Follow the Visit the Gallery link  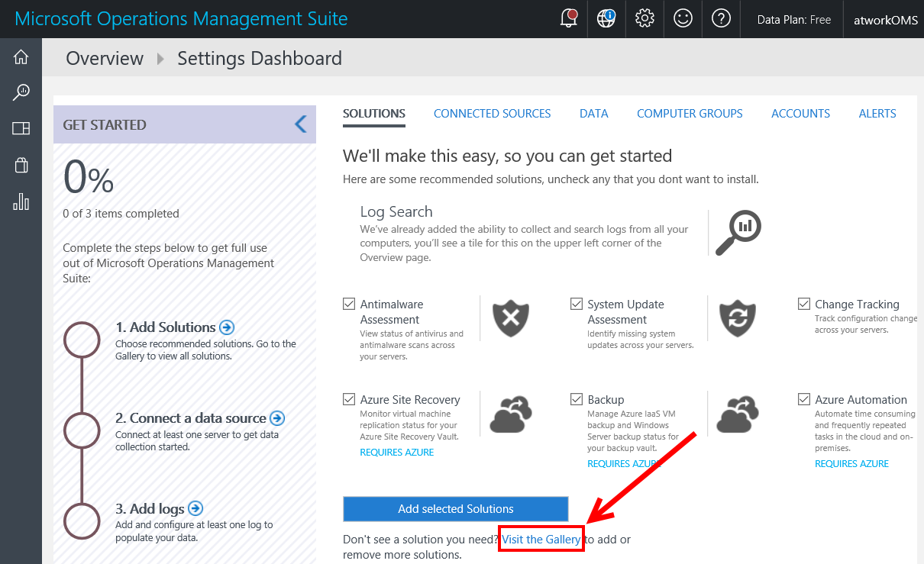pos(541,539)
